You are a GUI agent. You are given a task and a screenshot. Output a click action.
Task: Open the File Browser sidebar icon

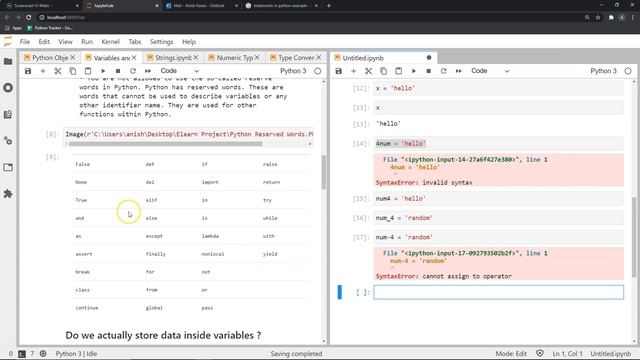point(8,61)
